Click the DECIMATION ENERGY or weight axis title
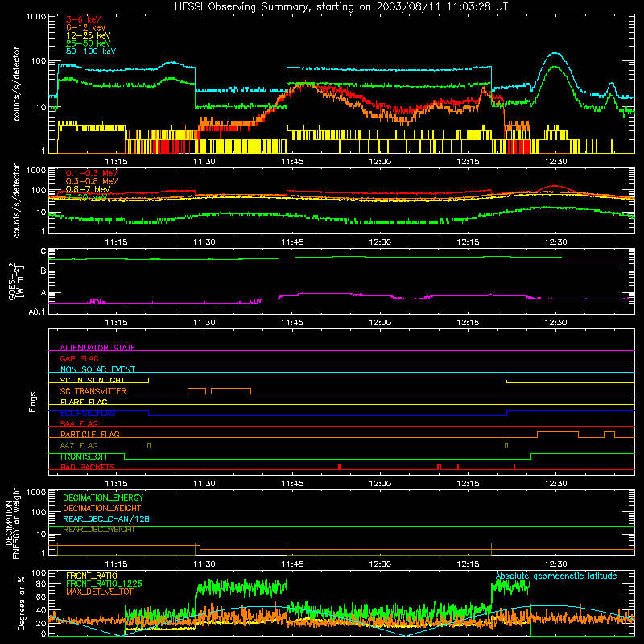This screenshot has height=644, width=644. (12, 522)
